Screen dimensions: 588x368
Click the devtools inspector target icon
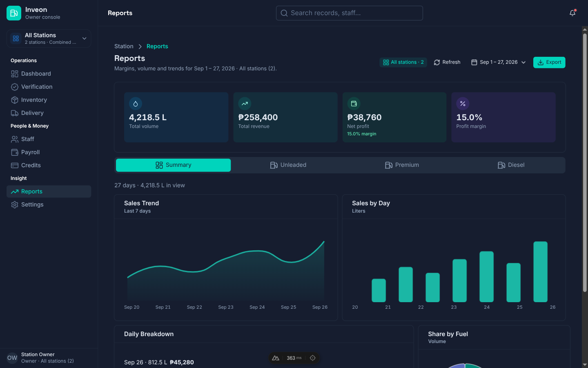coord(313,358)
